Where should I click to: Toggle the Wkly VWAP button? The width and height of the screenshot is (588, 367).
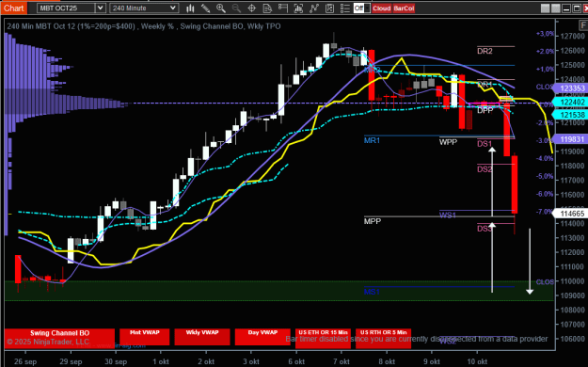point(202,337)
